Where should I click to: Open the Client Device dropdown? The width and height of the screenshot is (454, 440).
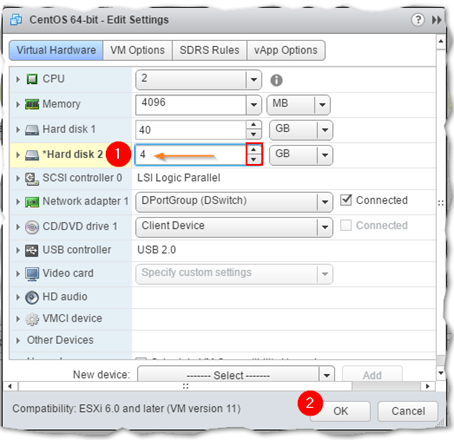point(325,227)
